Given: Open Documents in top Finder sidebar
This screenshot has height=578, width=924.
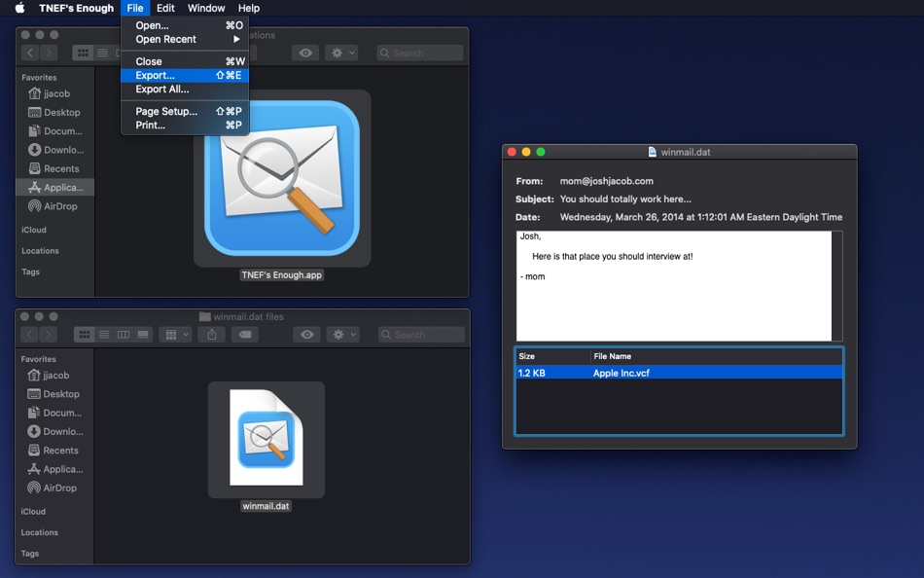Looking at the screenshot, I should tap(54, 131).
